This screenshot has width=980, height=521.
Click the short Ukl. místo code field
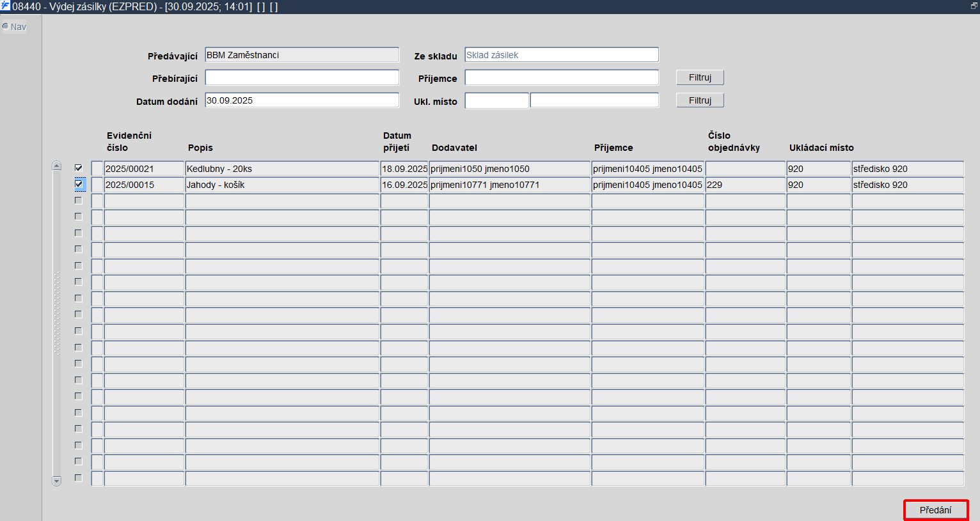tap(497, 100)
